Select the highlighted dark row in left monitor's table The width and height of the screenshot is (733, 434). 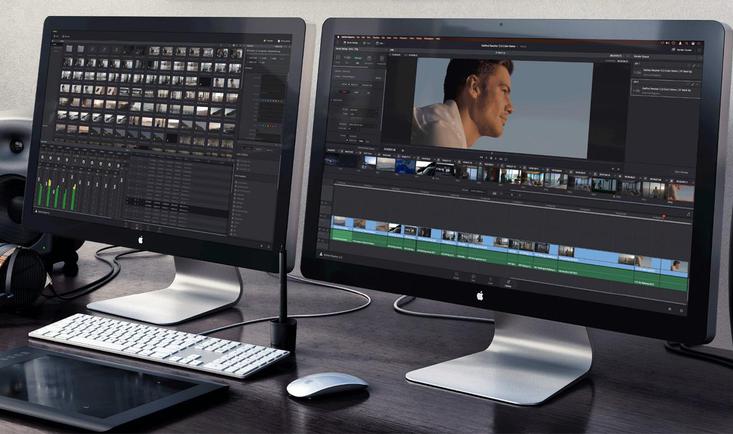click(176, 205)
